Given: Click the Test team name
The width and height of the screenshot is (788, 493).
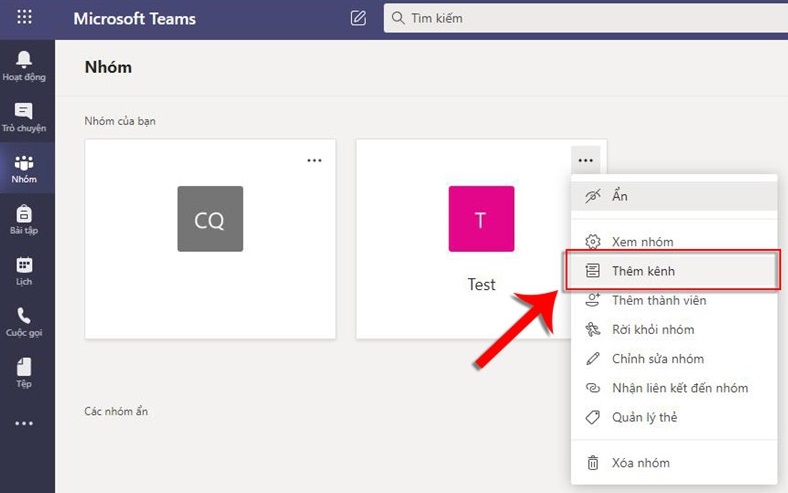Looking at the screenshot, I should 481,284.
